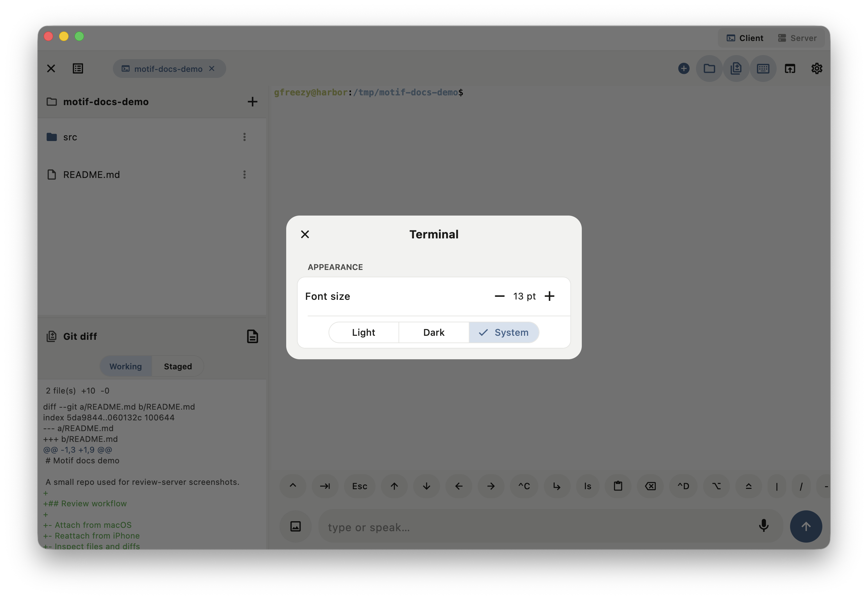
Task: Tap the down arrow key
Action: [x=427, y=486]
